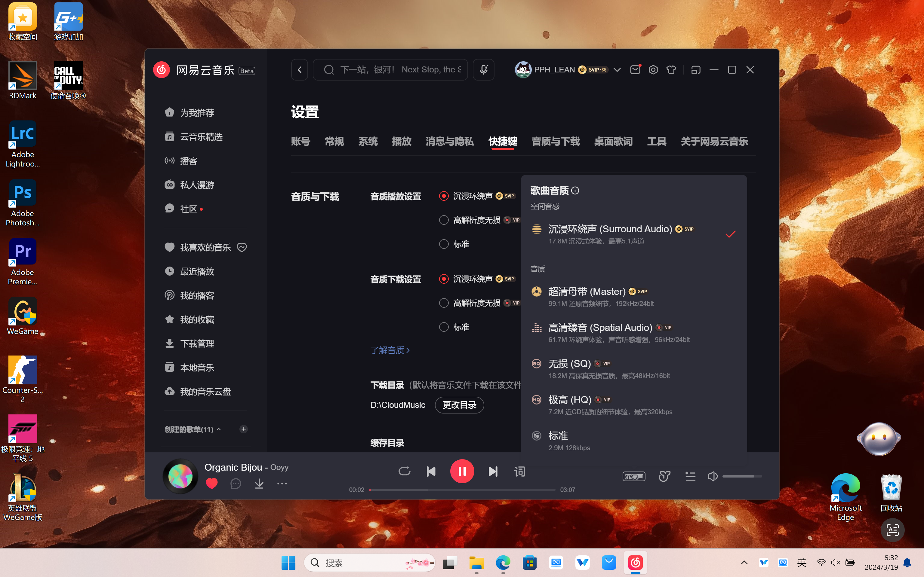Click the download icon below current track

(x=259, y=483)
